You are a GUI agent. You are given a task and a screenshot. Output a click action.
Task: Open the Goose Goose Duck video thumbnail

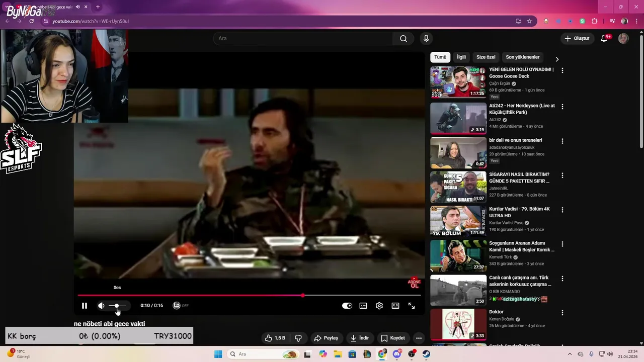(x=458, y=81)
